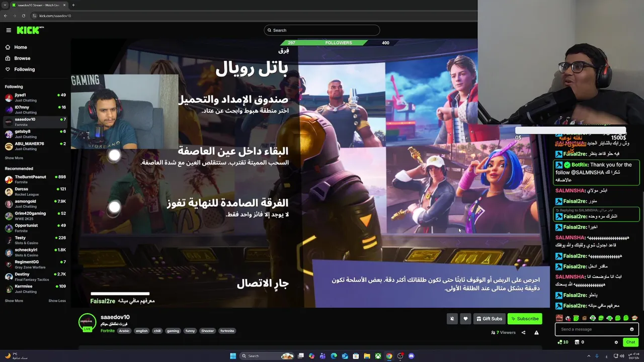Open Microsoft Edge from taskbar

(x=334, y=356)
